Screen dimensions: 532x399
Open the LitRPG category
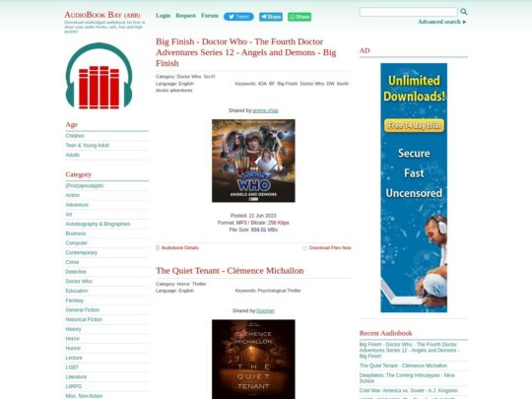pyautogui.click(x=74, y=386)
